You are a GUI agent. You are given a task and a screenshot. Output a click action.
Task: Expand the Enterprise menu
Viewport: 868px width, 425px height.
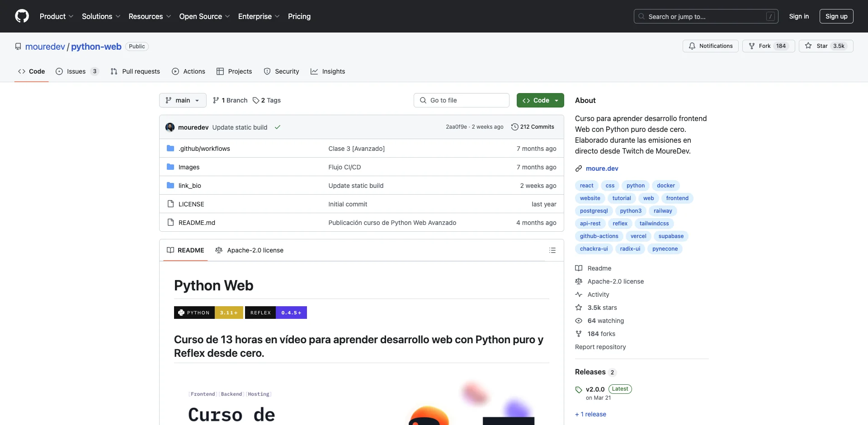[x=259, y=16]
